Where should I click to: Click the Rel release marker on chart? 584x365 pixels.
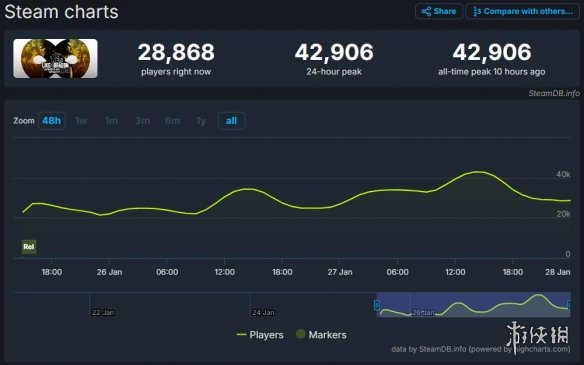[29, 247]
